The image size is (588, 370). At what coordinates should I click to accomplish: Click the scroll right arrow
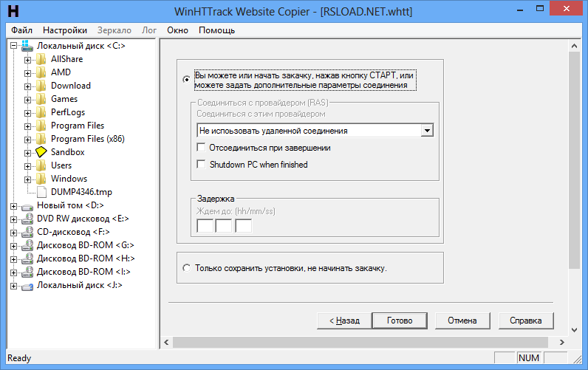coord(561,342)
